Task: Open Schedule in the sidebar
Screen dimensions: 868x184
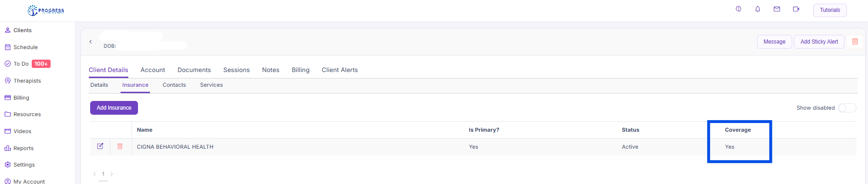Action: pyautogui.click(x=25, y=47)
